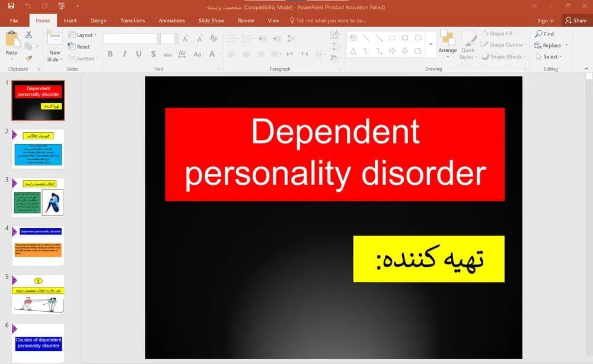The height and width of the screenshot is (364, 593).
Task: Open the Arrange menu
Action: [447, 44]
